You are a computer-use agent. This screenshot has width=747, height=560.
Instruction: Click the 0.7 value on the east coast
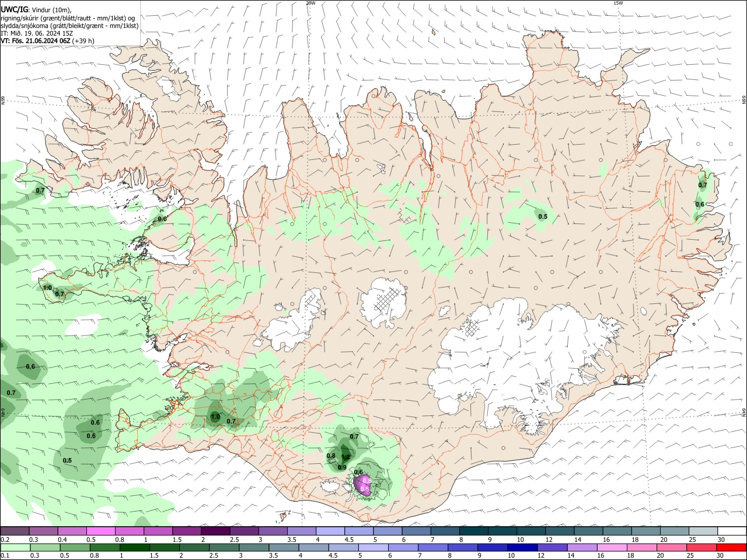click(x=703, y=185)
